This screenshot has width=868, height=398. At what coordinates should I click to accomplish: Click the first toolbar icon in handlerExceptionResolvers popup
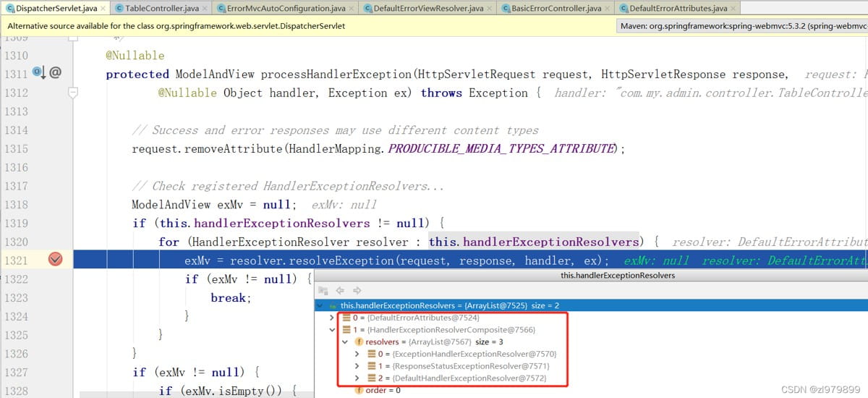coord(324,290)
